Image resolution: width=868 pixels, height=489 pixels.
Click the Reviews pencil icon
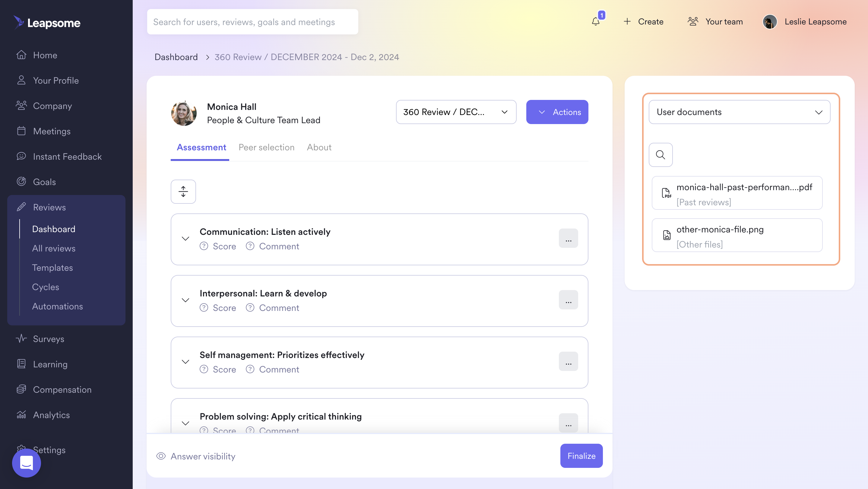tap(21, 207)
